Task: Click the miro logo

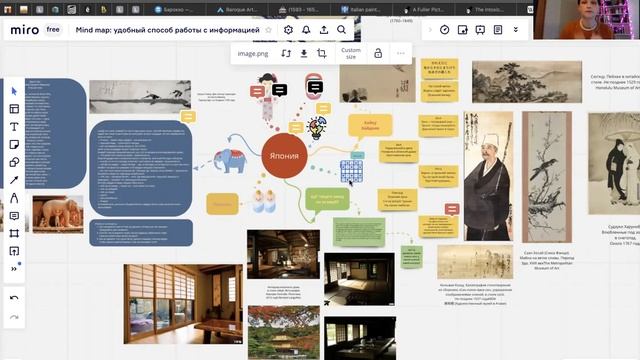Action: [x=24, y=30]
